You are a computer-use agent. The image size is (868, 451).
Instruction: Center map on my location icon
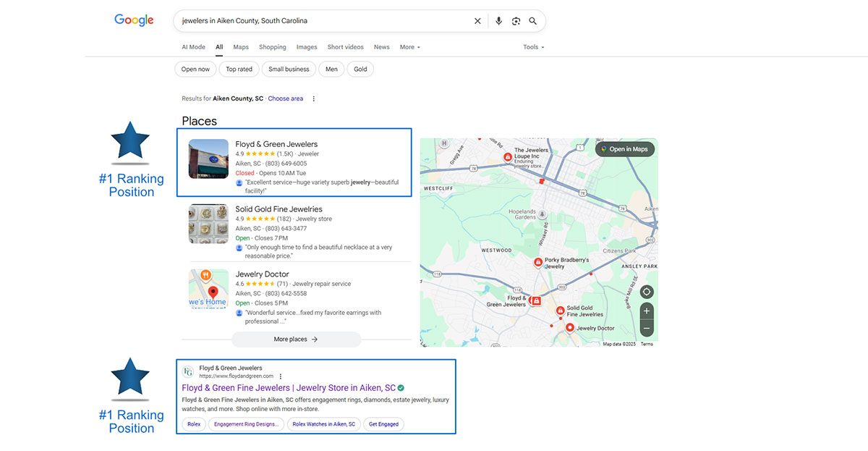pos(647,292)
